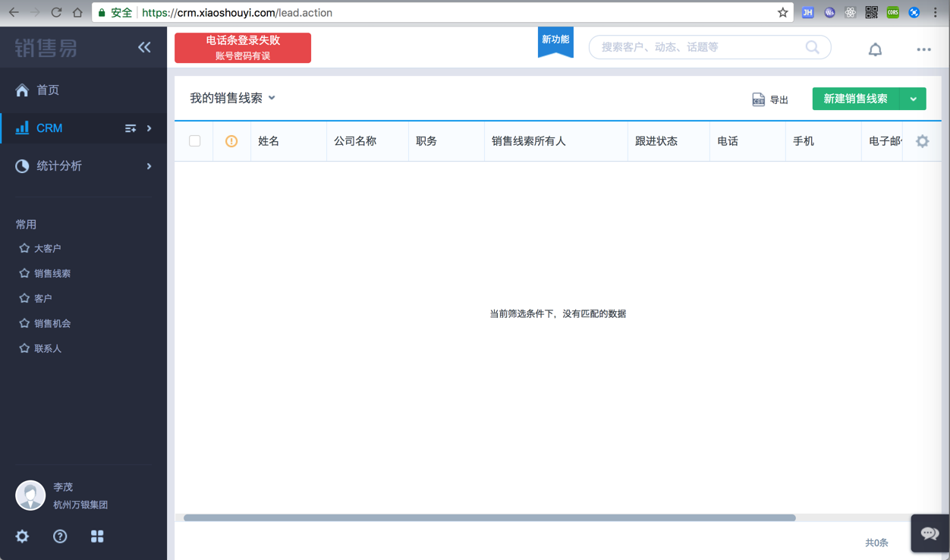This screenshot has height=560, width=950.
Task: Open 我的销售线索 view dropdown
Action: (232, 98)
